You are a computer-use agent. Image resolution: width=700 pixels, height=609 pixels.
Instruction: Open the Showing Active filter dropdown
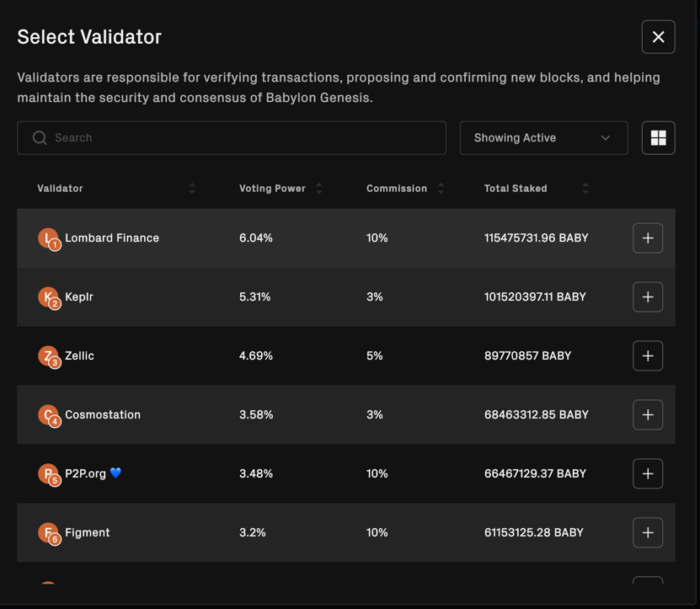click(x=543, y=138)
